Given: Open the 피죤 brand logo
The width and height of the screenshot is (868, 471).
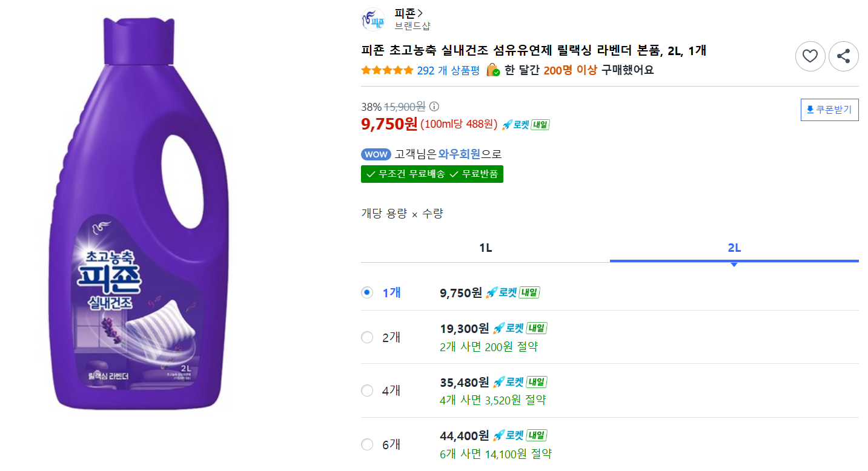Looking at the screenshot, I should point(373,19).
